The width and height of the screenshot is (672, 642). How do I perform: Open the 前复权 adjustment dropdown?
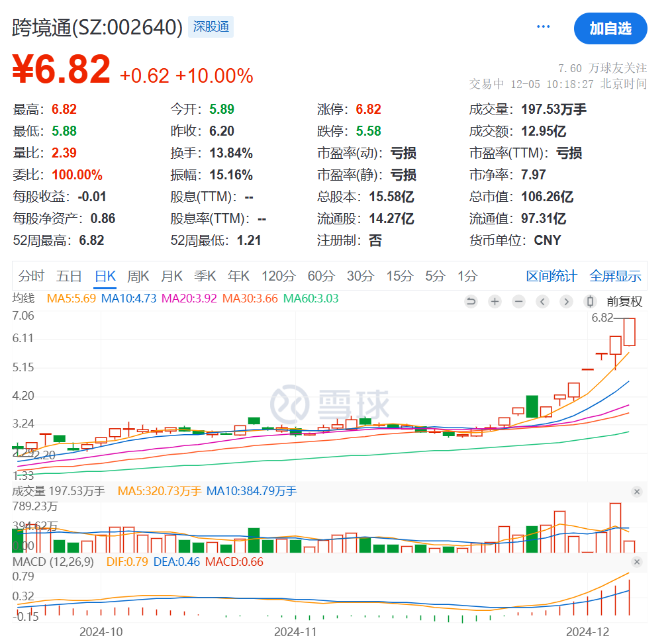click(x=624, y=302)
